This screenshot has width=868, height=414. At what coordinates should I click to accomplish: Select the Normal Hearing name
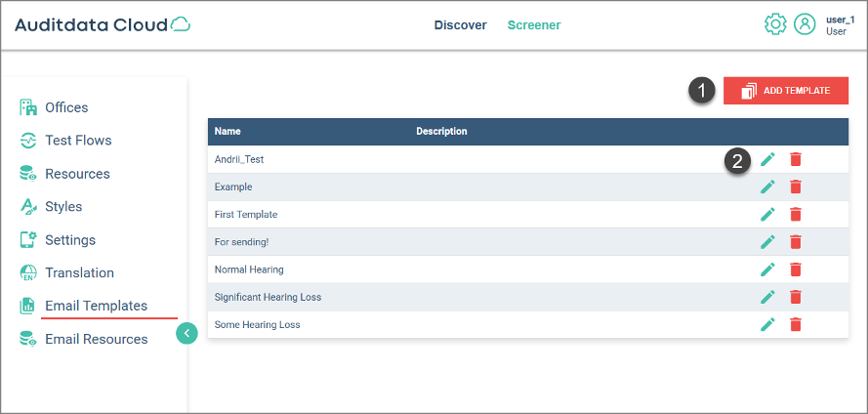coord(249,269)
